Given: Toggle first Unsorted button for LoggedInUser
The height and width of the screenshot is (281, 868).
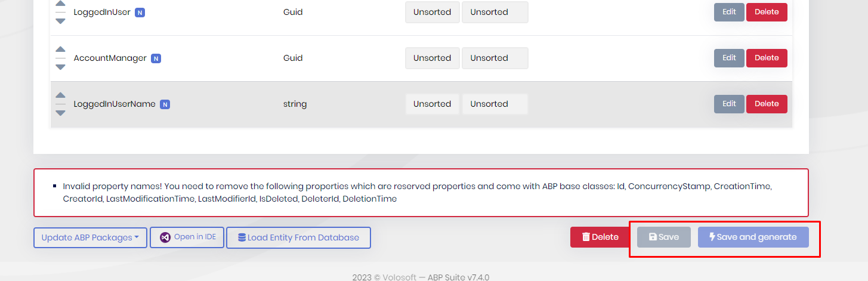Looking at the screenshot, I should coord(432,12).
